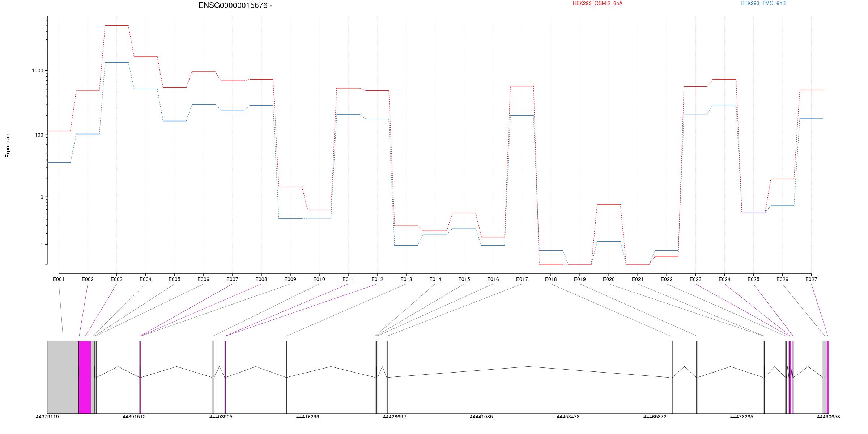Click the red E027 expression segment
The width and height of the screenshot is (868, 434).
(811, 90)
